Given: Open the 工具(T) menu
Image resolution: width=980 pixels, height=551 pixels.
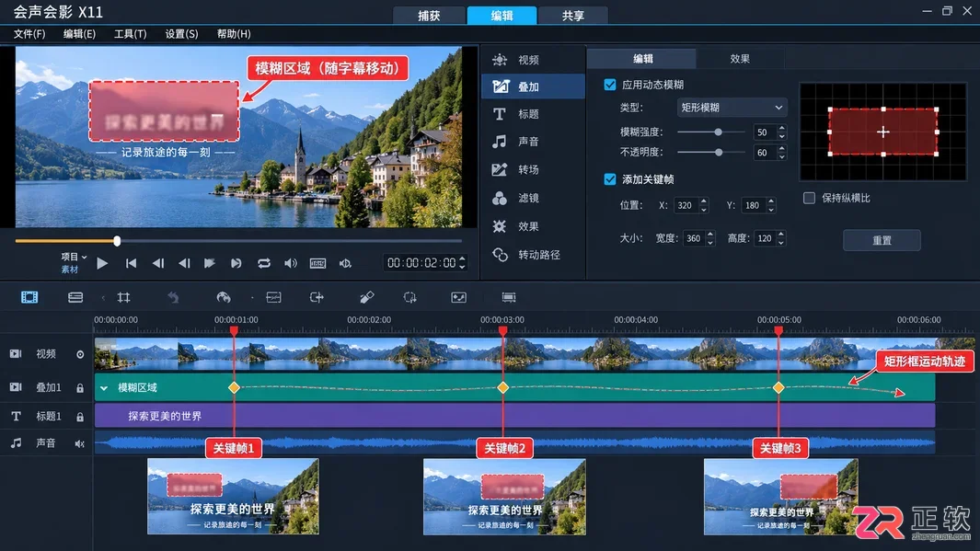Looking at the screenshot, I should click(x=130, y=34).
